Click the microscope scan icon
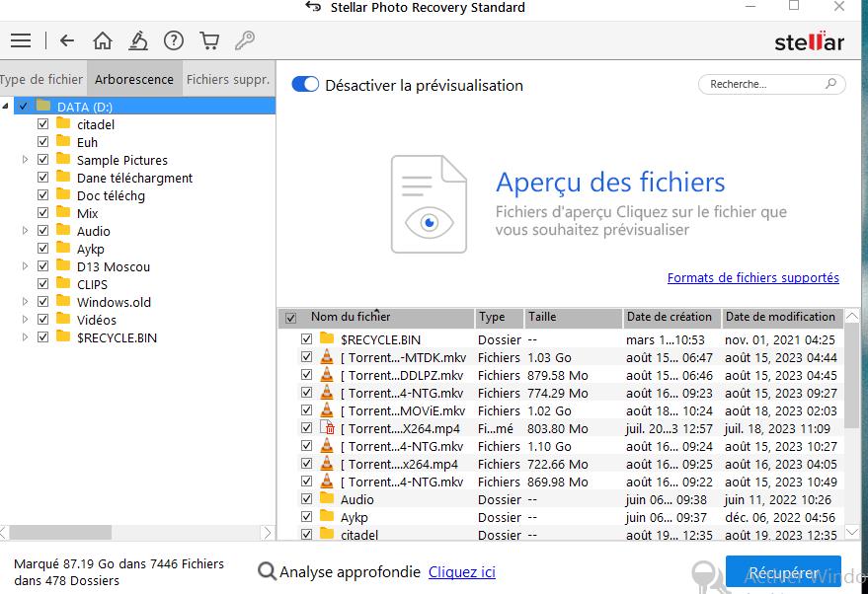The width and height of the screenshot is (868, 594). [138, 40]
